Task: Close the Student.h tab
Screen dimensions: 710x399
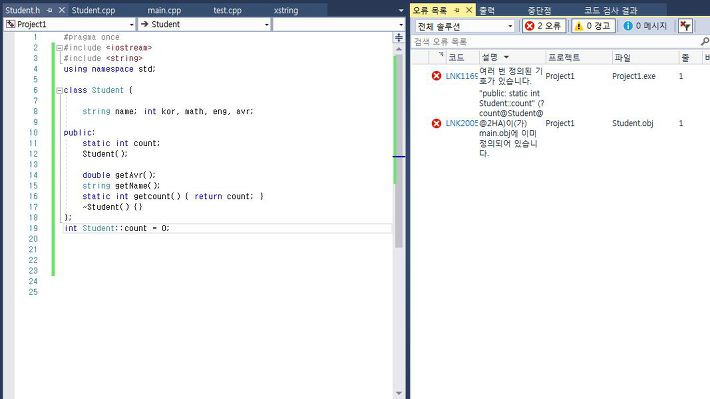Action: pyautogui.click(x=62, y=10)
